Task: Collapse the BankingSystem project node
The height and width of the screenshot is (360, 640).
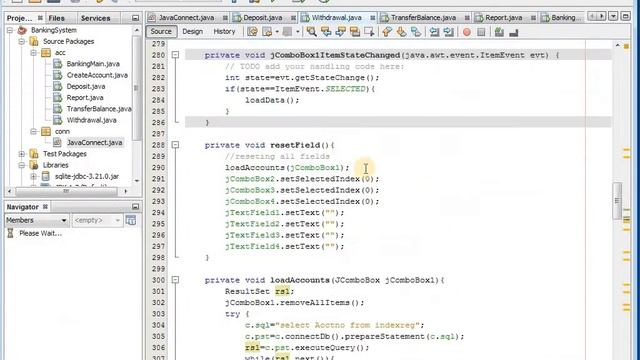Action: (x=10, y=30)
